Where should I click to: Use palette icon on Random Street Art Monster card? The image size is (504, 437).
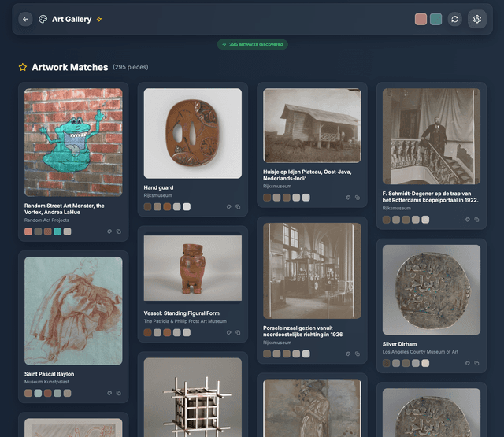click(x=109, y=231)
